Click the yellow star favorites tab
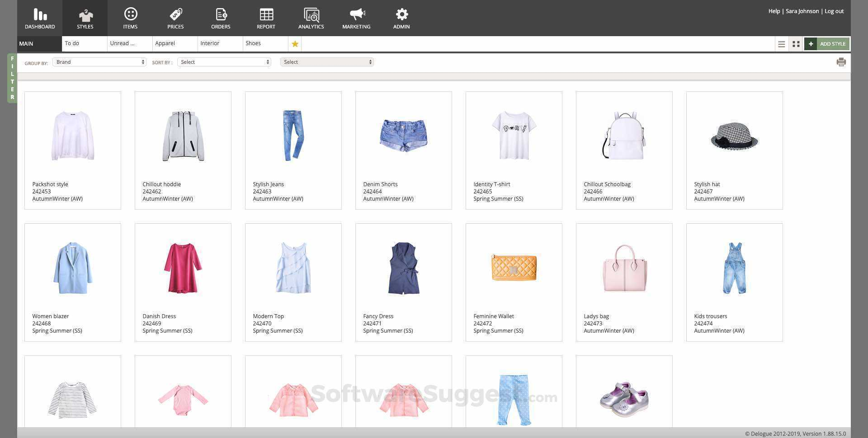The height and width of the screenshot is (438, 868). [x=295, y=44]
